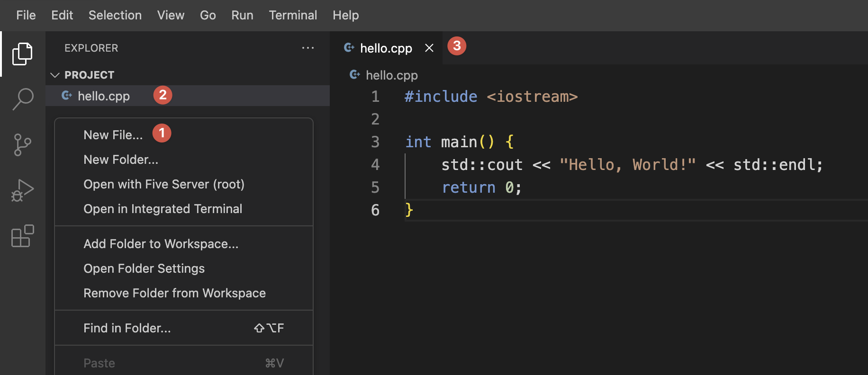Image resolution: width=868 pixels, height=375 pixels.
Task: Select Open in Integrated Terminal
Action: (163, 209)
